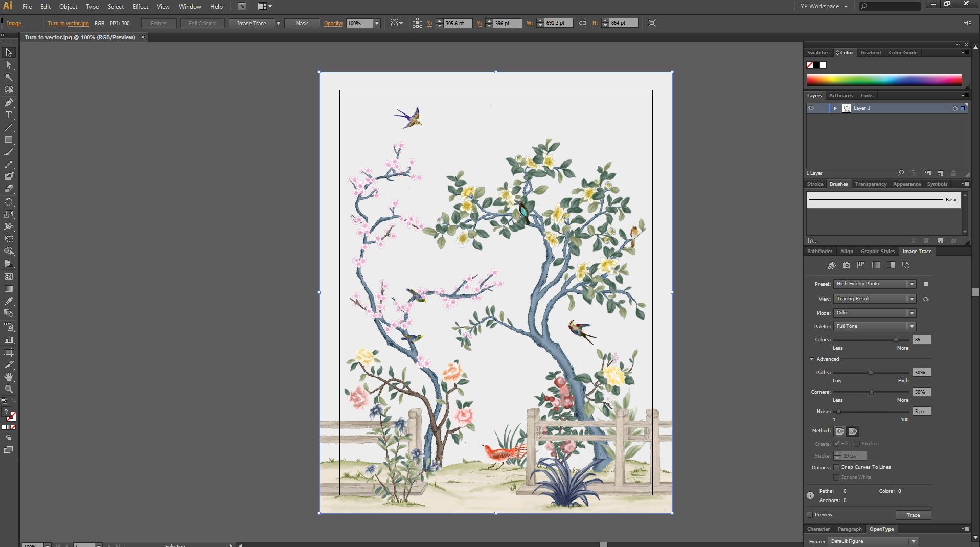Toggle visibility of Layer 1
This screenshot has height=547, width=980.
(x=811, y=108)
